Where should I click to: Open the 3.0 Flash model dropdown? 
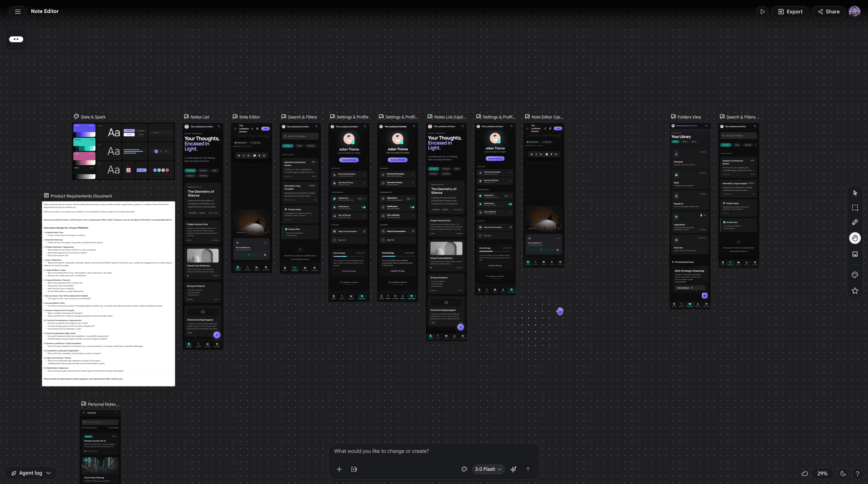click(488, 469)
